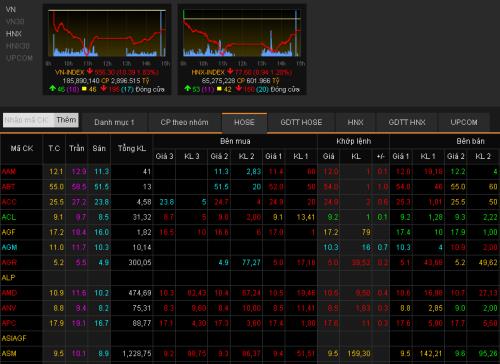Screen dimensions: 500x364
Task: Open the HNX tab
Action: point(355,122)
